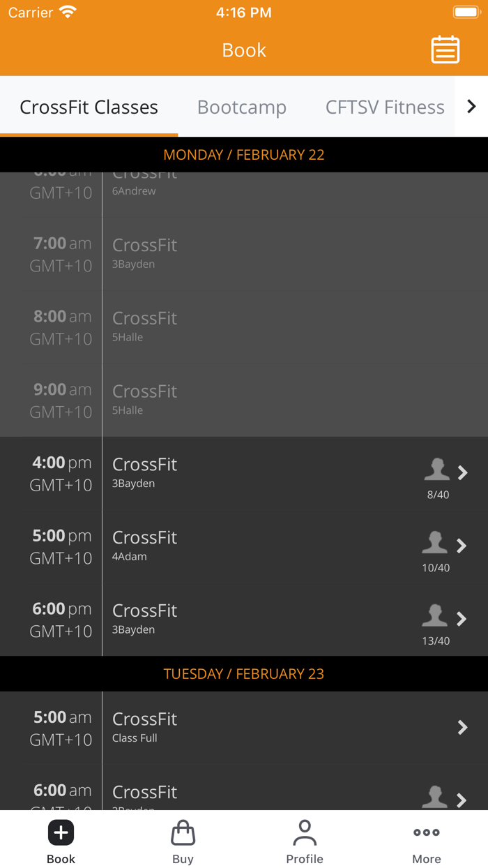Expand the 5:00 pm class with coach Adam
This screenshot has width=488, height=868.
[x=462, y=546]
